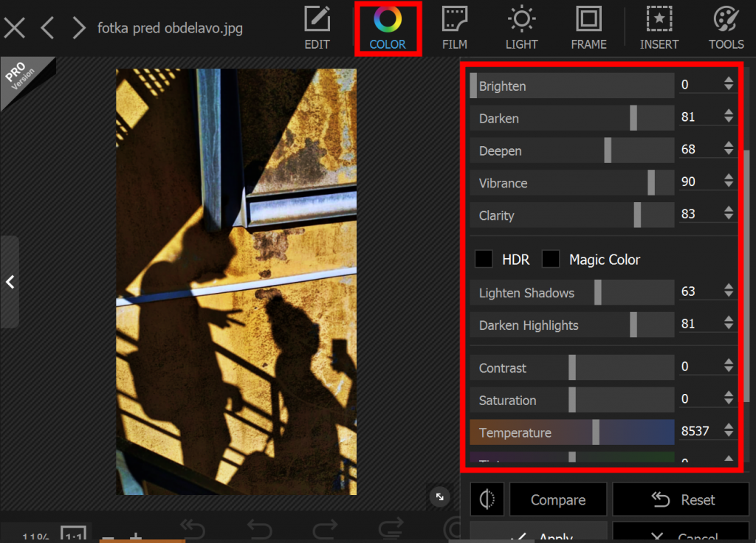Decrease Vibrance with its down arrow
The image size is (756, 543).
pos(729,184)
